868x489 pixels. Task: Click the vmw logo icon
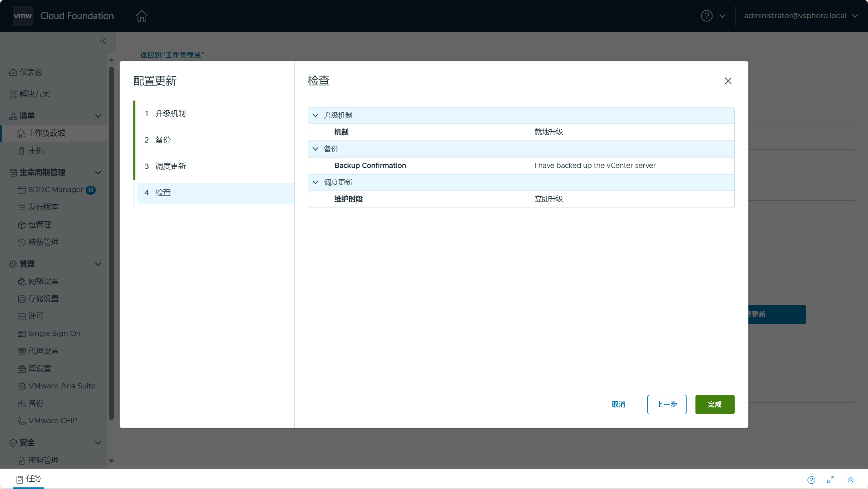[x=23, y=16]
